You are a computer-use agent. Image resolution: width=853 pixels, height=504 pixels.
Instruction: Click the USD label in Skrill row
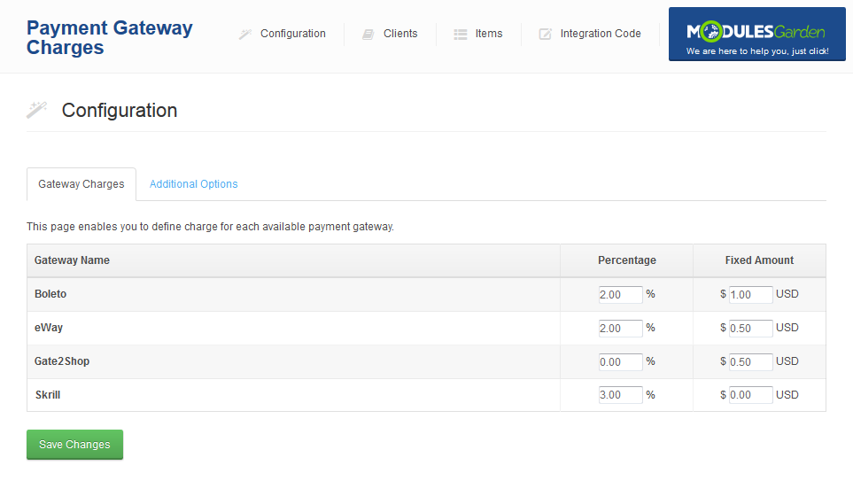787,394
